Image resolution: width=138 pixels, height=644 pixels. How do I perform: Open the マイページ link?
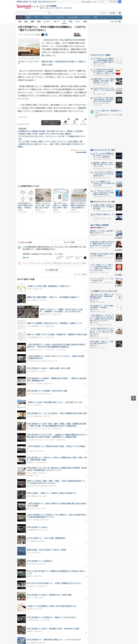(x=103, y=13)
